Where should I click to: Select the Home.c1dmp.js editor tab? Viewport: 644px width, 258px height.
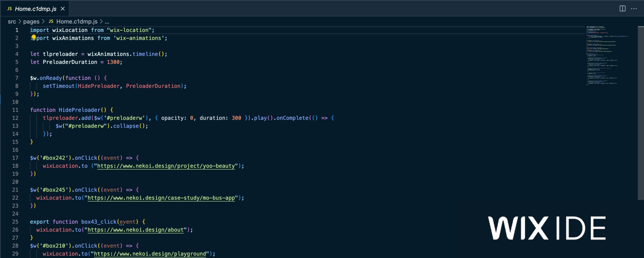tap(35, 9)
